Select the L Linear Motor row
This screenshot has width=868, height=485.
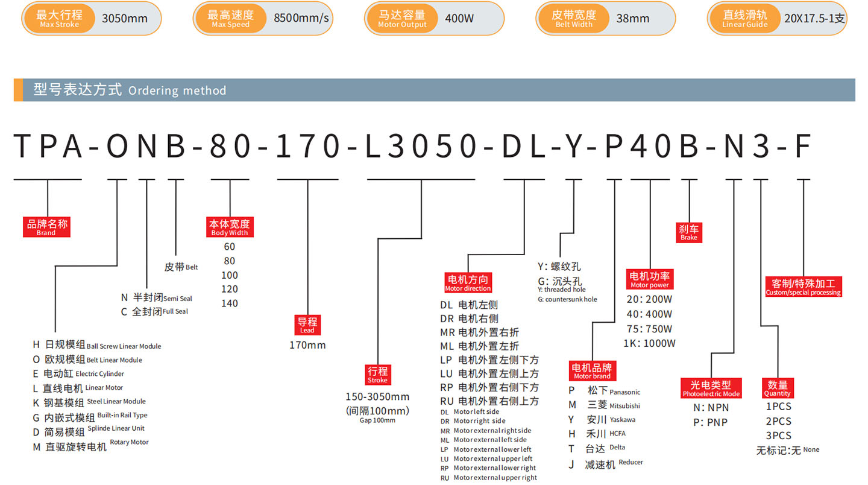[x=78, y=388]
